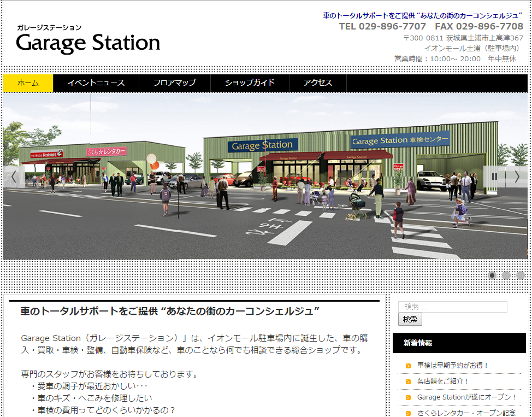Screen dimensions: 532x417
Task: Click orange arrow icon beside さくらレンタカー
Action: point(408,413)
